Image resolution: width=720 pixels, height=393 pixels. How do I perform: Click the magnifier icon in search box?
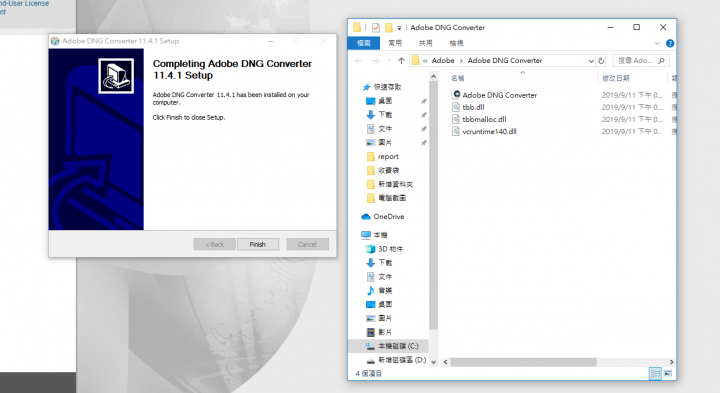pos(661,61)
